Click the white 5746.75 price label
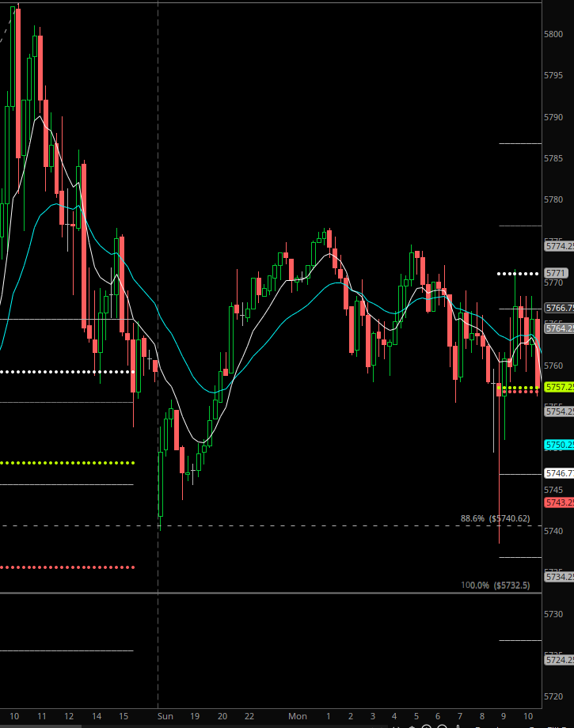574x728 pixels. 559,473
